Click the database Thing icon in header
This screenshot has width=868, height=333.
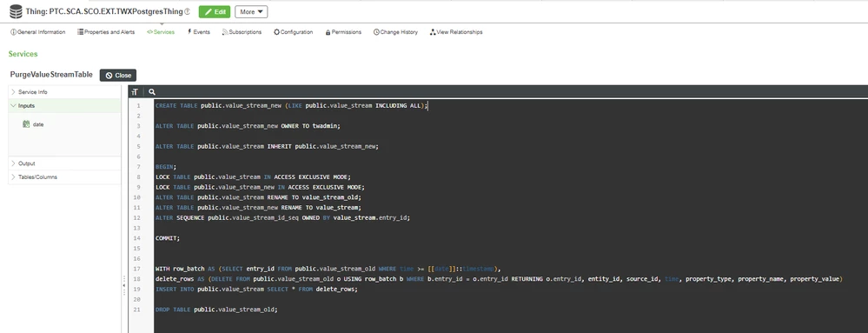coord(16,11)
